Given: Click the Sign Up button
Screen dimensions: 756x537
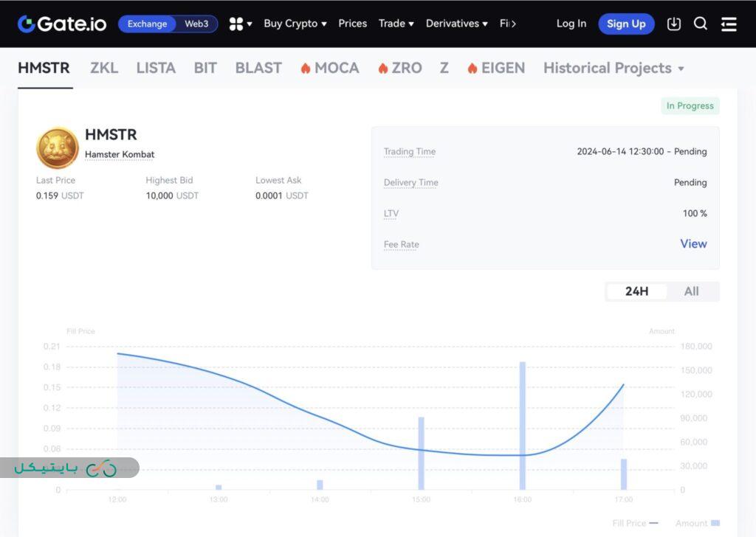Looking at the screenshot, I should [x=626, y=23].
